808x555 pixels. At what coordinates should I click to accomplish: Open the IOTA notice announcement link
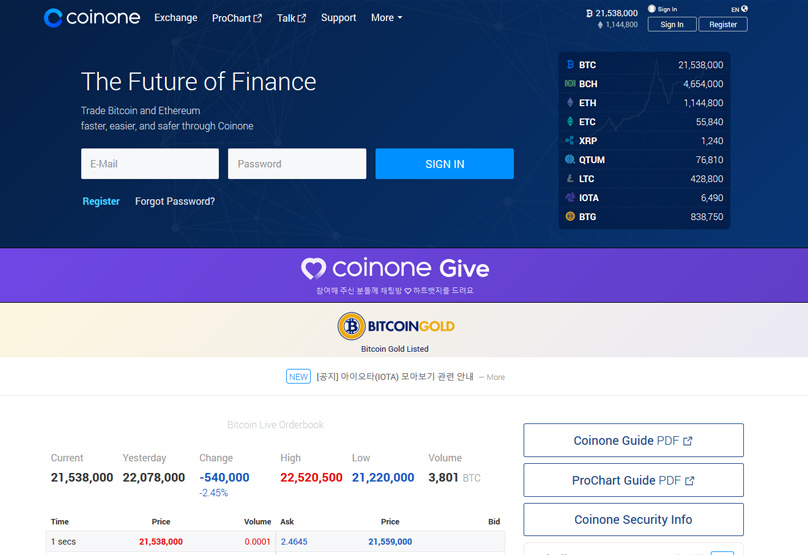click(x=395, y=377)
